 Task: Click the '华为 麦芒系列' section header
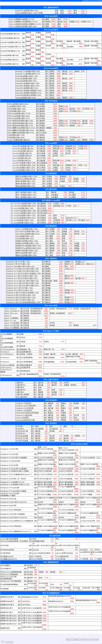pyautogui.click(x=51, y=189)
